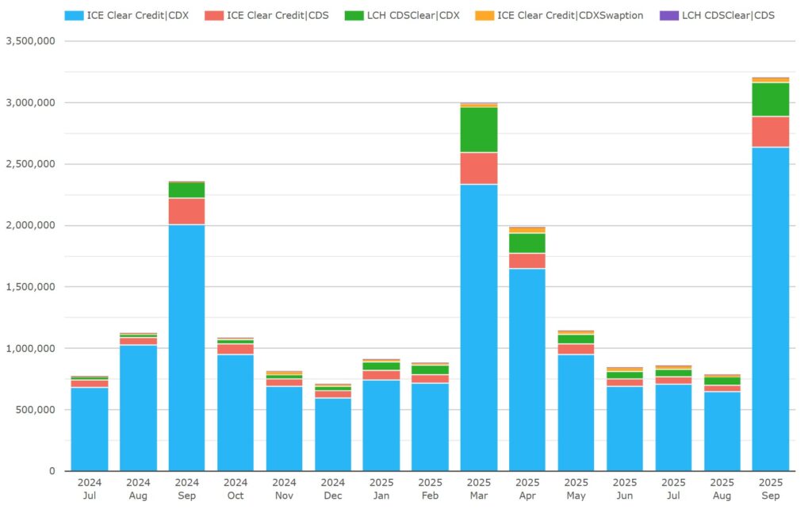Click the blue segment of 2024 Sep bar
The image size is (812, 513).
(x=186, y=347)
